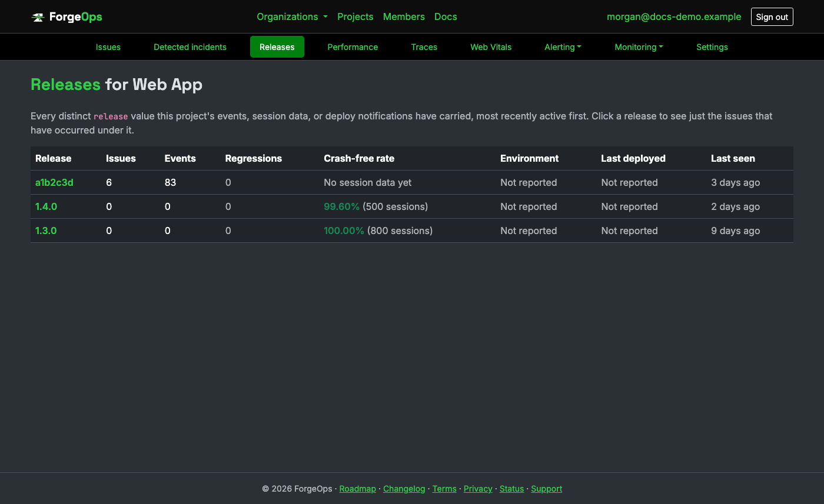The width and height of the screenshot is (824, 504).
Task: Click the 100.00% crash-free rate value
Action: pyautogui.click(x=344, y=231)
